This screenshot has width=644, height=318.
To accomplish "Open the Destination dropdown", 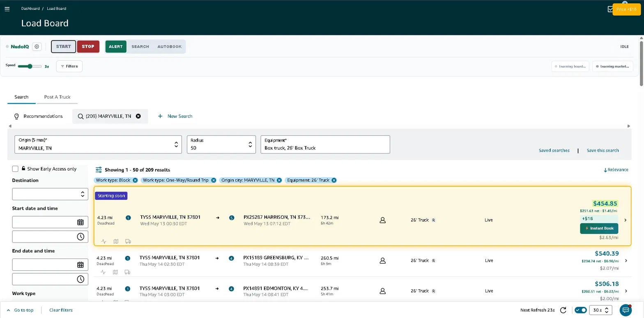I will [50, 194].
